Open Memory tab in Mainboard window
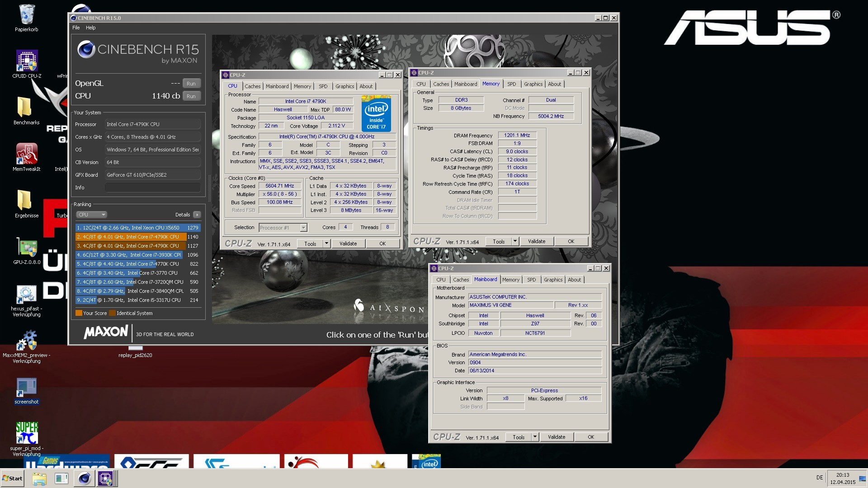Screen dimensions: 868x488 511,280
